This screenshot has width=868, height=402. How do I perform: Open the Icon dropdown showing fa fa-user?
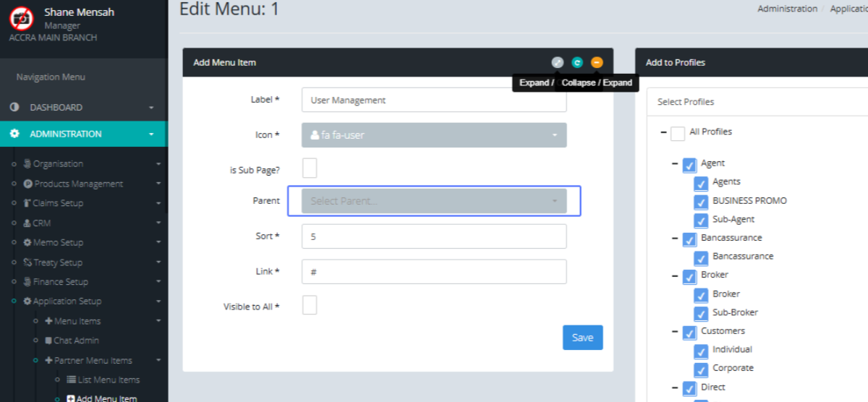(x=434, y=135)
